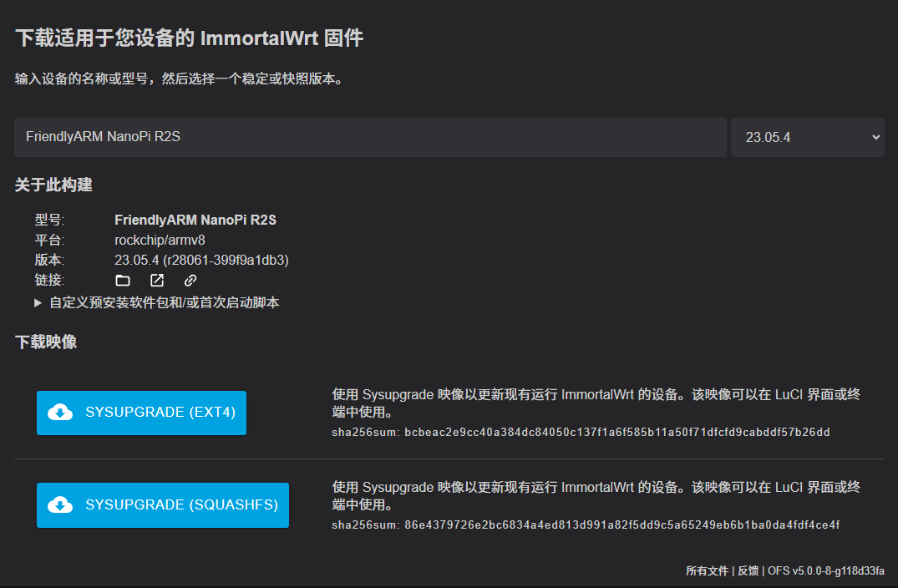Open the 23.05.4 version dropdown

(808, 138)
